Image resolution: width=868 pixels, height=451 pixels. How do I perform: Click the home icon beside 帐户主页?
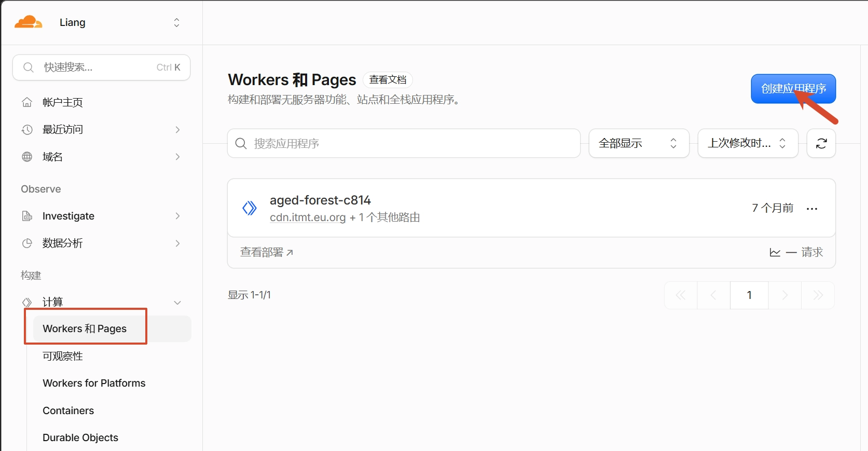(27, 102)
